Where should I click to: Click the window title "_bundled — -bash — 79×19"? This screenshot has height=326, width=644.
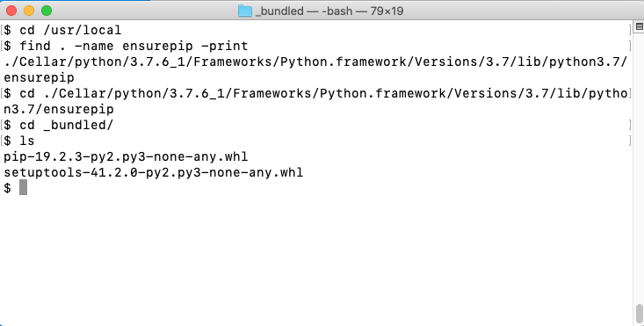(x=329, y=11)
